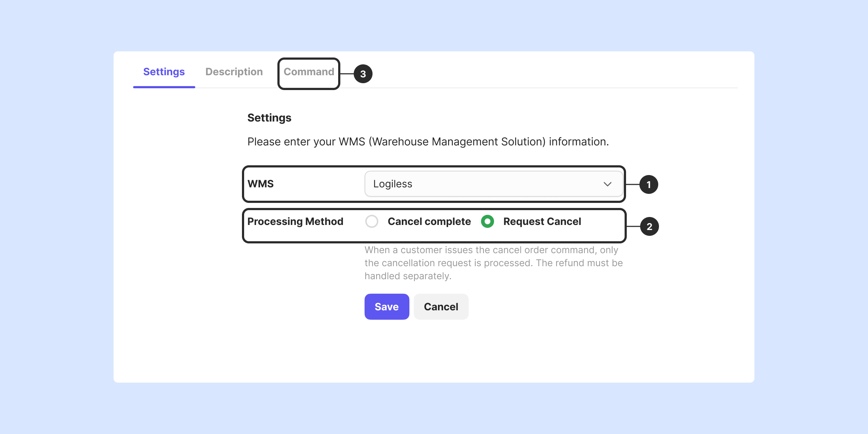Click the numbered badge 2 annotation
The image size is (868, 434).
(x=649, y=226)
